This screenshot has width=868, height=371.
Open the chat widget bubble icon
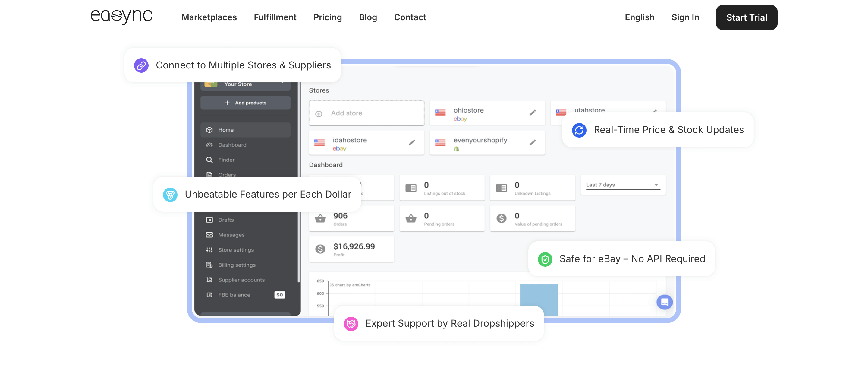point(664,302)
